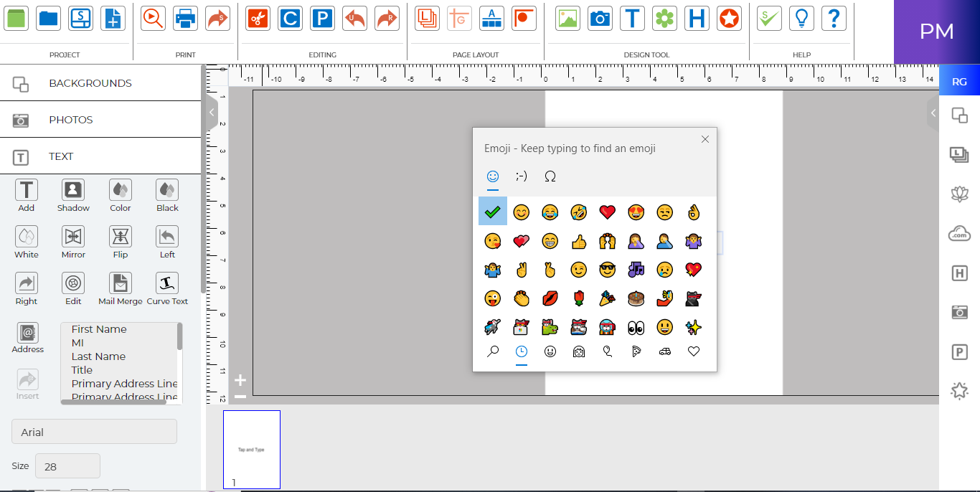The image size is (980, 492).
Task: Click the question mark help icon
Action: pyautogui.click(x=834, y=18)
